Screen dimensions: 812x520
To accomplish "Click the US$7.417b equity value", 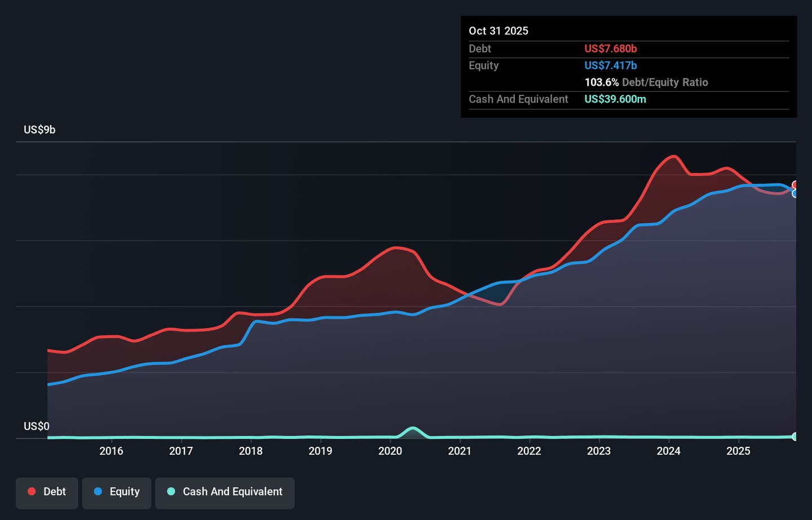I will 611,65.
